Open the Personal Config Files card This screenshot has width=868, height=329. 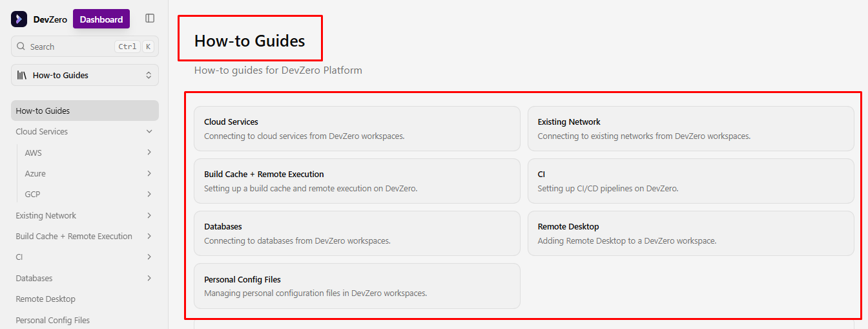[357, 286]
